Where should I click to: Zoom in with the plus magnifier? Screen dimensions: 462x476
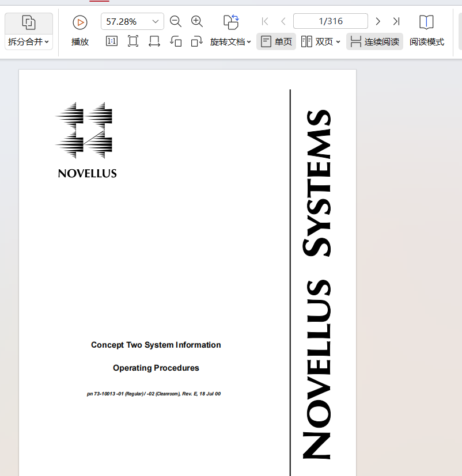coord(197,21)
